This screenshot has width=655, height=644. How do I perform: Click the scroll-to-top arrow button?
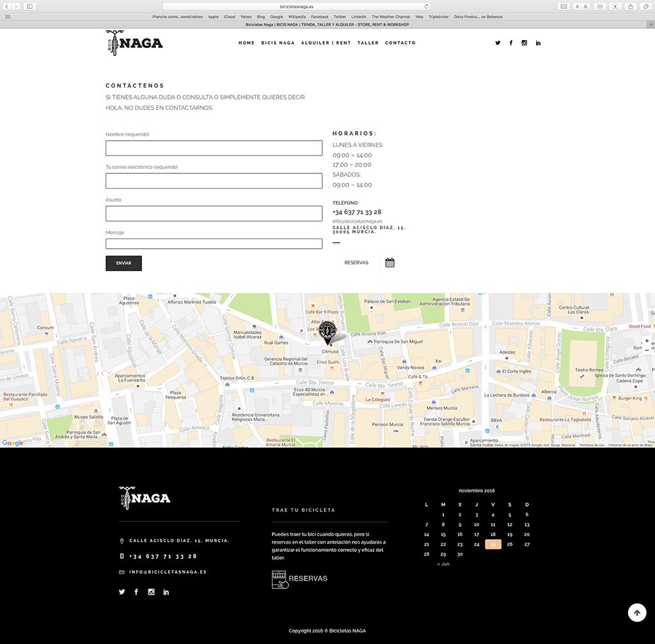pyautogui.click(x=636, y=613)
